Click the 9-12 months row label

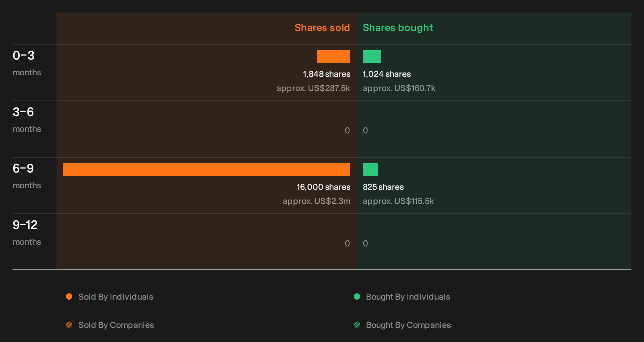(27, 233)
